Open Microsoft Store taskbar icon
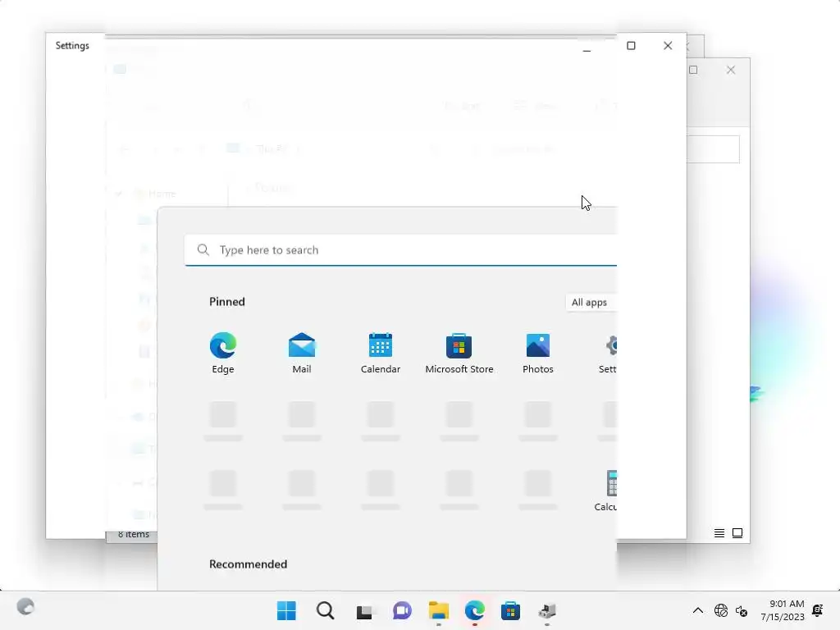840x630 pixels. [510, 610]
